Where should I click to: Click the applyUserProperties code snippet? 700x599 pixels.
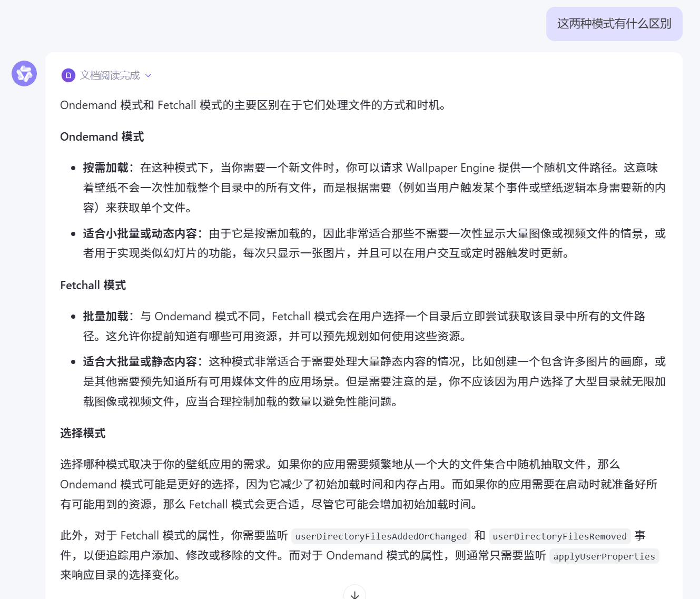pos(604,556)
